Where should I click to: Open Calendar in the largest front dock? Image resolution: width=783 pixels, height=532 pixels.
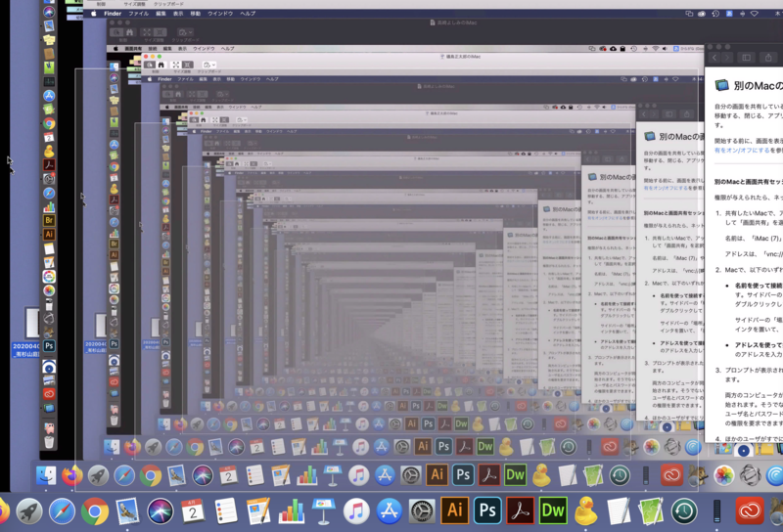(193, 511)
